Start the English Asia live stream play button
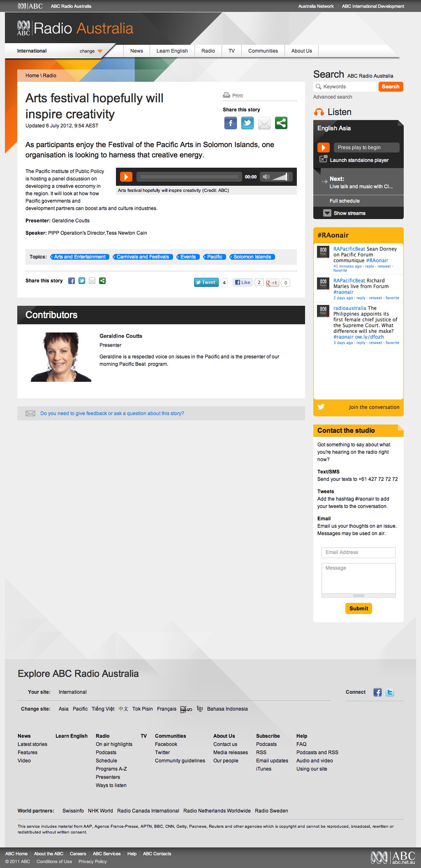Screen dimensions: 421x868 (x=324, y=148)
